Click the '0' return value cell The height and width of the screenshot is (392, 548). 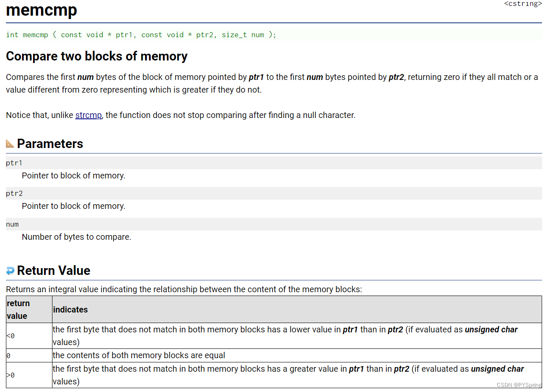click(29, 356)
